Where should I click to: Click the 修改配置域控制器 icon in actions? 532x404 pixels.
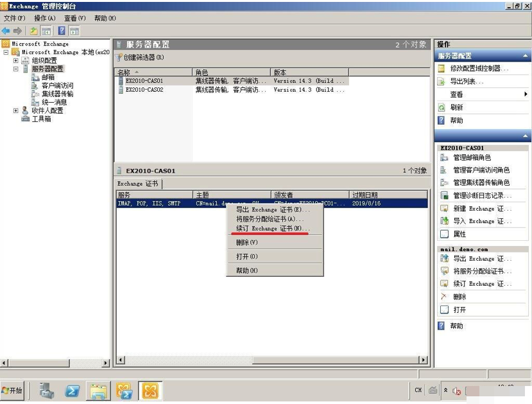(442, 69)
